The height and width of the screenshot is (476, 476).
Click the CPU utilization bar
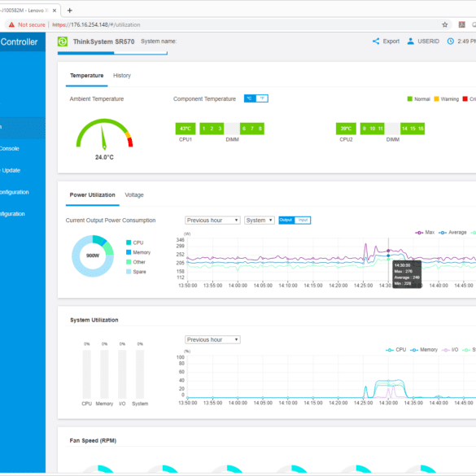click(86, 374)
